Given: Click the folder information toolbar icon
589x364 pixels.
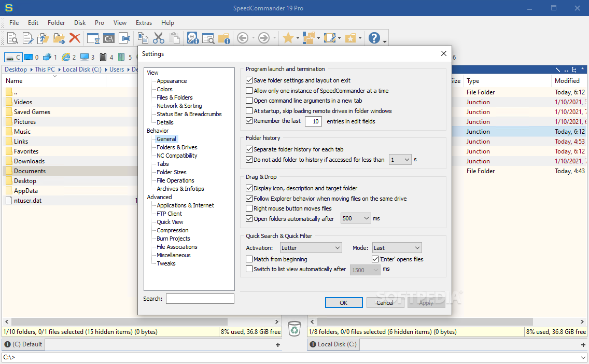Looking at the screenshot, I should coord(224,38).
